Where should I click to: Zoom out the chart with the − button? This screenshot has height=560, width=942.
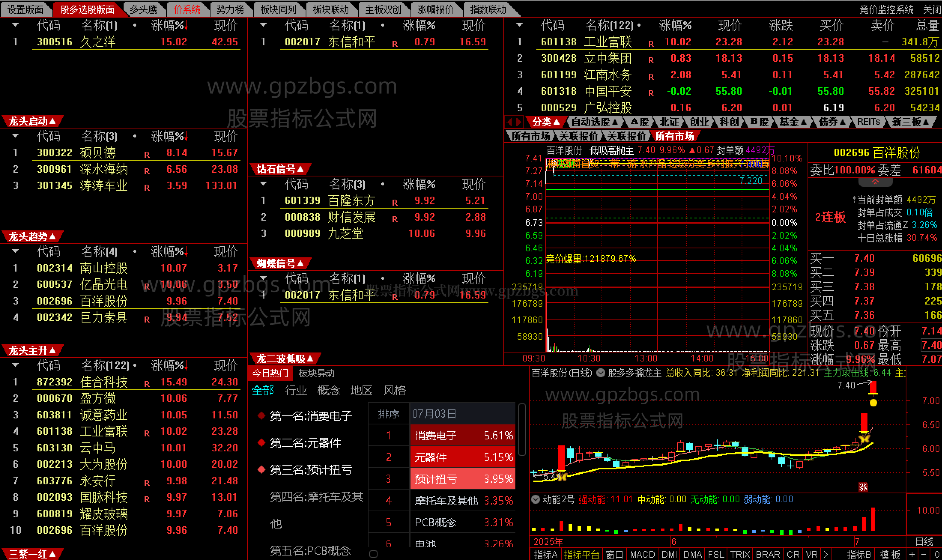point(923,554)
